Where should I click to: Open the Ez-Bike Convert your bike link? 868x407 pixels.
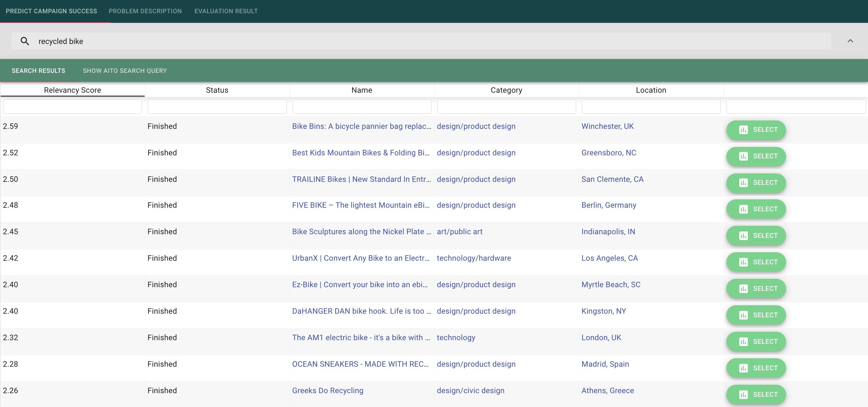pyautogui.click(x=360, y=284)
